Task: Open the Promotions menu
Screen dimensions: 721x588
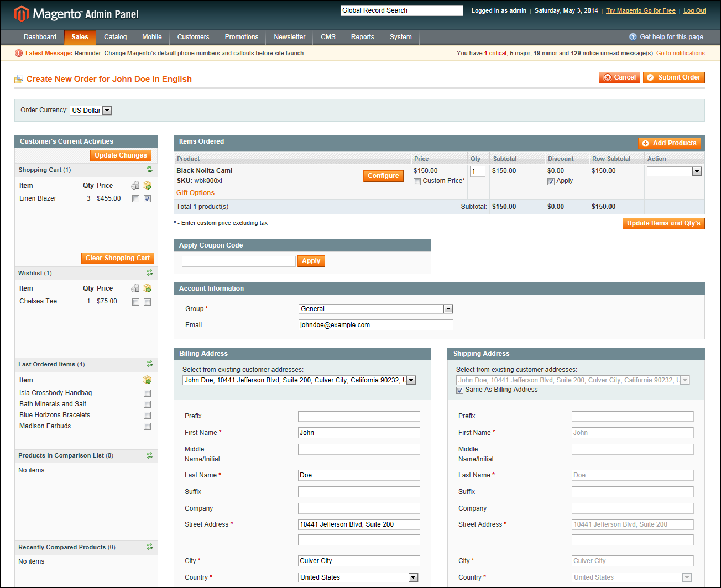Action: click(242, 37)
